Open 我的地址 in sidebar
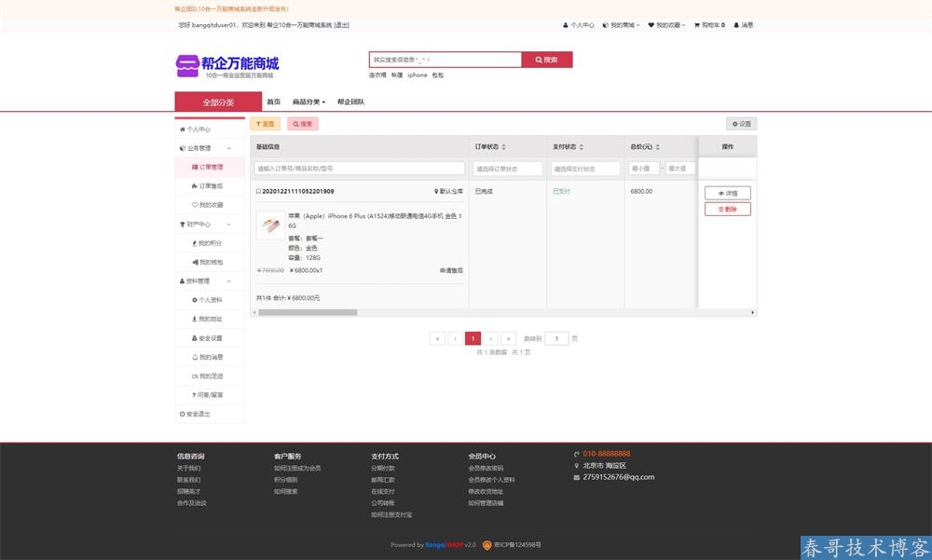 210,320
